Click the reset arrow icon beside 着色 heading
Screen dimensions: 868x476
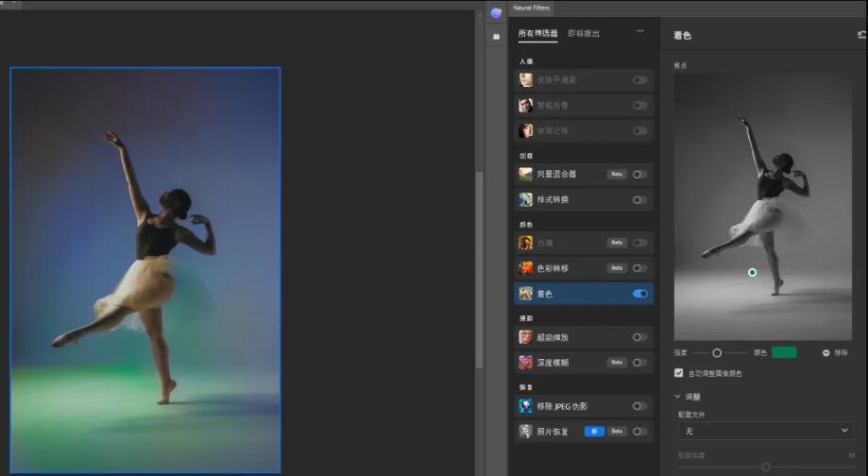pyautogui.click(x=861, y=35)
